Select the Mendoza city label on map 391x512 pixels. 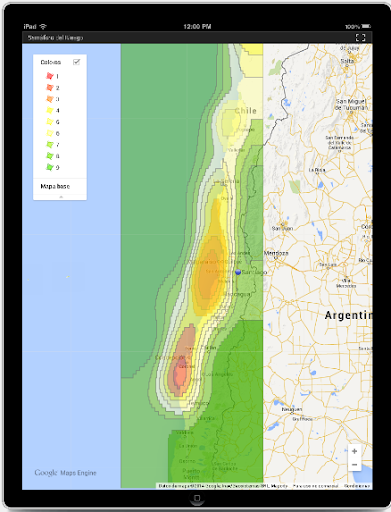276,253
